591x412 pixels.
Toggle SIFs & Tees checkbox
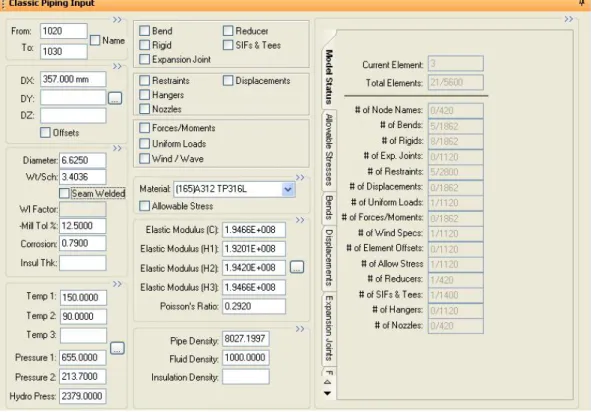(228, 45)
